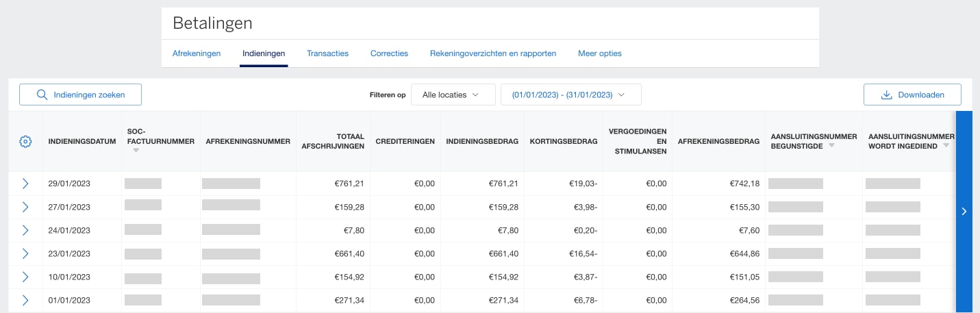This screenshot has height=313, width=980.
Task: Click the date 27/01/2023
Action: pos(69,207)
